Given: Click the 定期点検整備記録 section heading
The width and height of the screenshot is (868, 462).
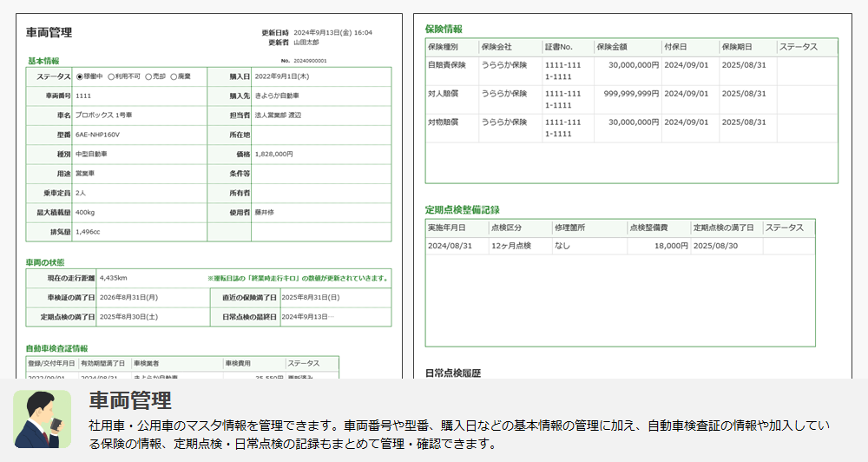Looking at the screenshot, I should [462, 209].
